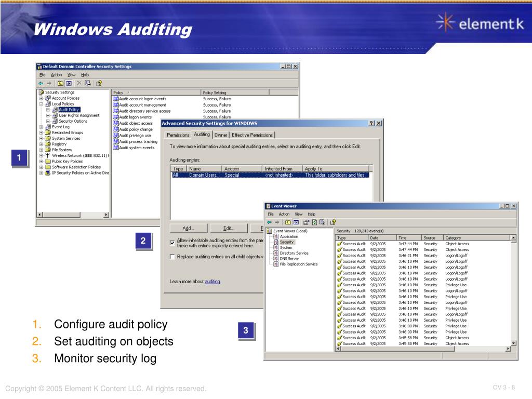Viewport: 532px width, 399px height.
Task: Click Refresh icon in Event Viewer toolbar
Action: pyautogui.click(x=314, y=222)
